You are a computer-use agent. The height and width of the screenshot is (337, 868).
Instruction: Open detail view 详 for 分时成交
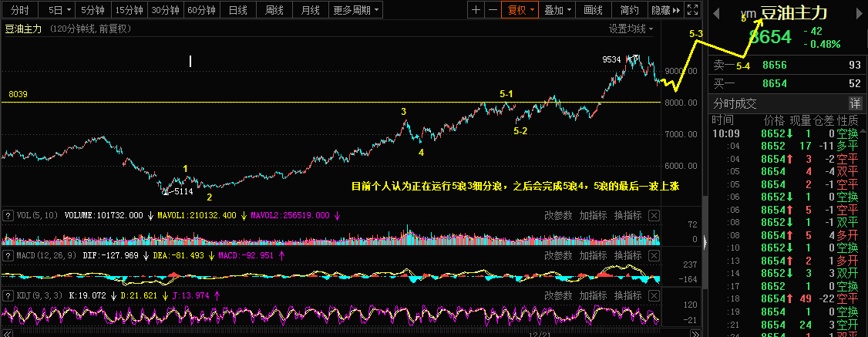[855, 103]
